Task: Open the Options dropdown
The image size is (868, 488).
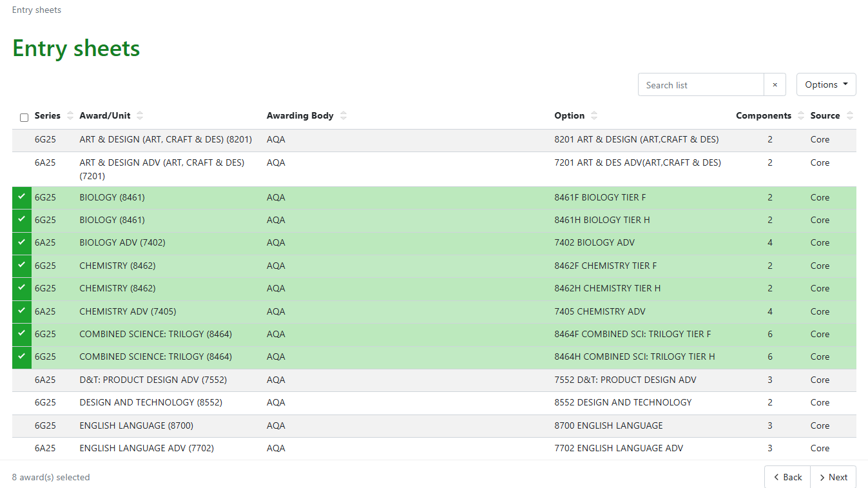Action: [x=826, y=84]
